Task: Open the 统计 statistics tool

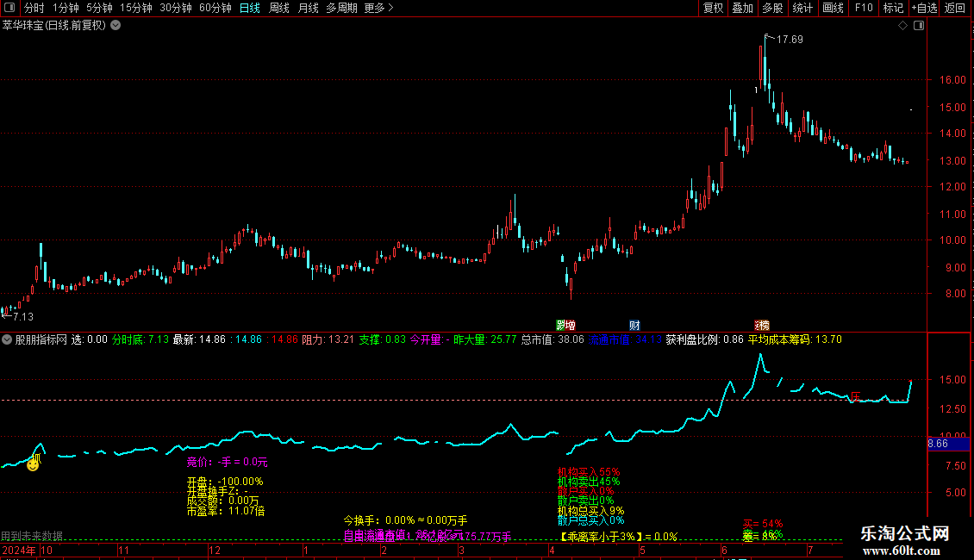Action: 802,8
